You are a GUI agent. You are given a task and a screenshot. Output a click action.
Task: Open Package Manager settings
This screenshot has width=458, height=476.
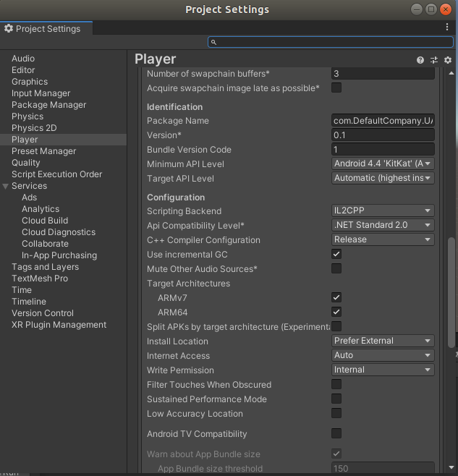49,105
